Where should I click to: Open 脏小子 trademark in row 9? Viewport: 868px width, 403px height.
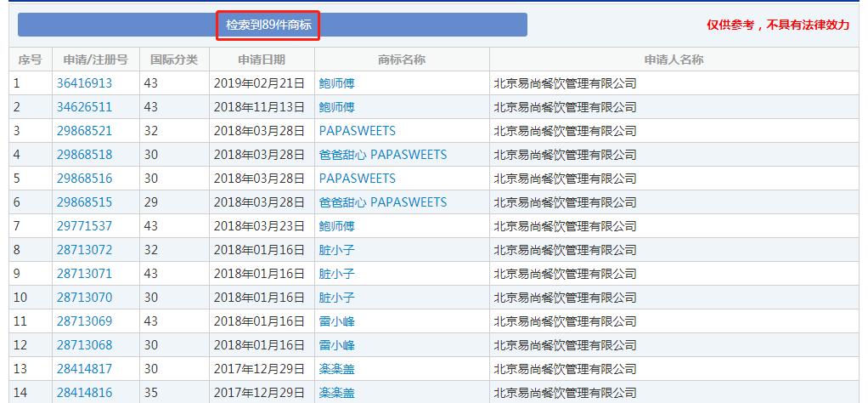(336, 274)
